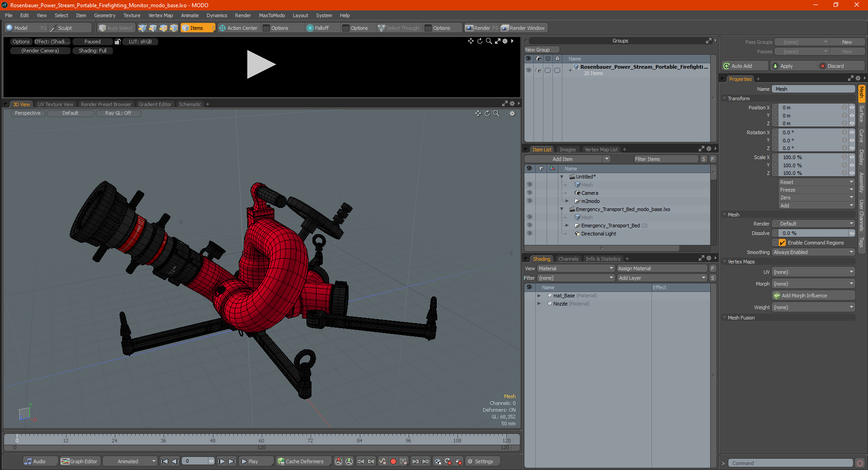This screenshot has height=470, width=868.
Task: Toggle the Action Center Options checkbox
Action: tap(267, 28)
